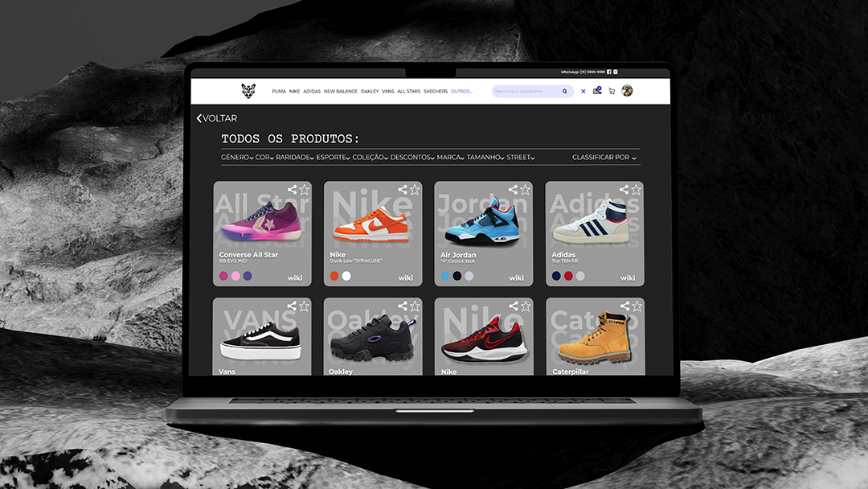Image resolution: width=868 pixels, height=489 pixels.
Task: Expand the COLEÇÃO filter
Action: 371,158
